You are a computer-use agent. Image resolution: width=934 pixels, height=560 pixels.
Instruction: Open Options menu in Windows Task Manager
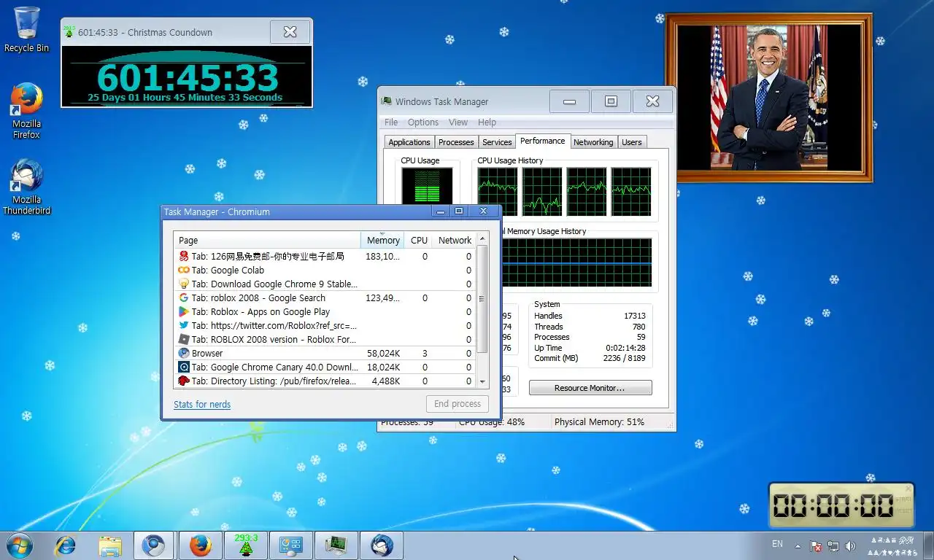coord(423,122)
